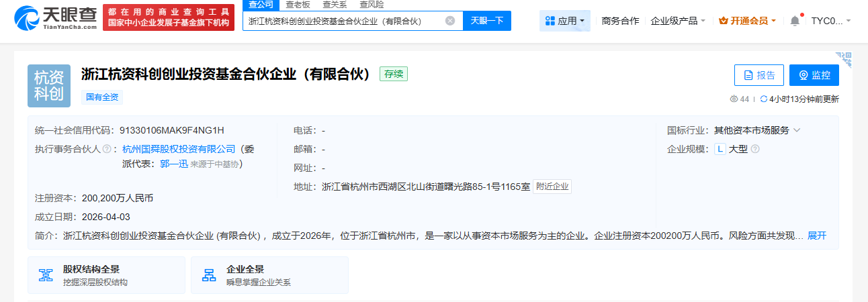This screenshot has width=868, height=302.
Task: Switch to the 查风险 search tab
Action: click(x=372, y=4)
